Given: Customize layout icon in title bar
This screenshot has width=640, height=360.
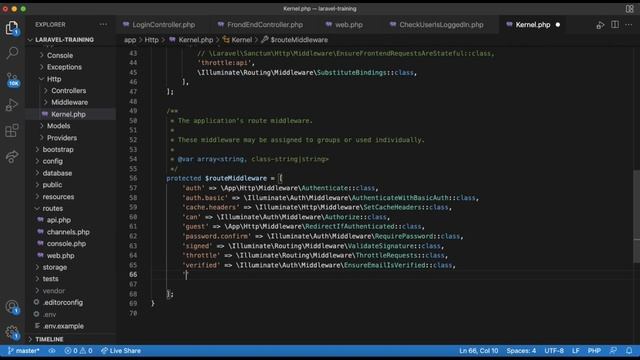Looking at the screenshot, I should point(629,9).
